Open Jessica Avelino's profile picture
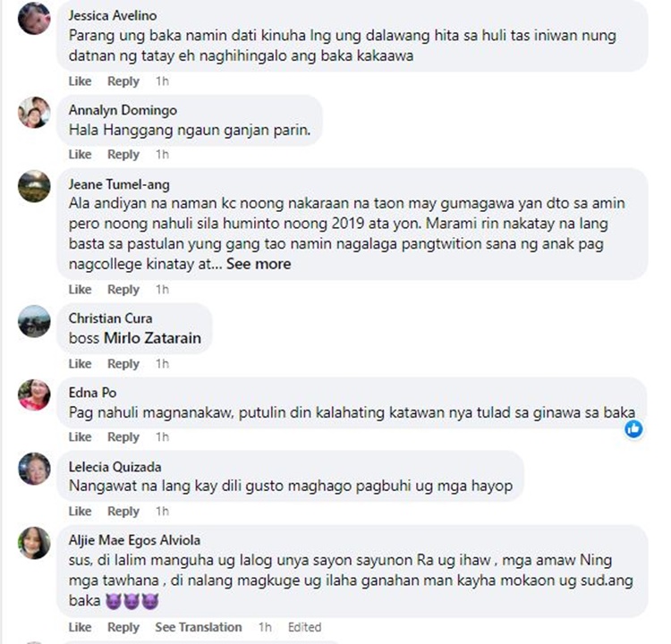The width and height of the screenshot is (671, 644). click(x=34, y=19)
